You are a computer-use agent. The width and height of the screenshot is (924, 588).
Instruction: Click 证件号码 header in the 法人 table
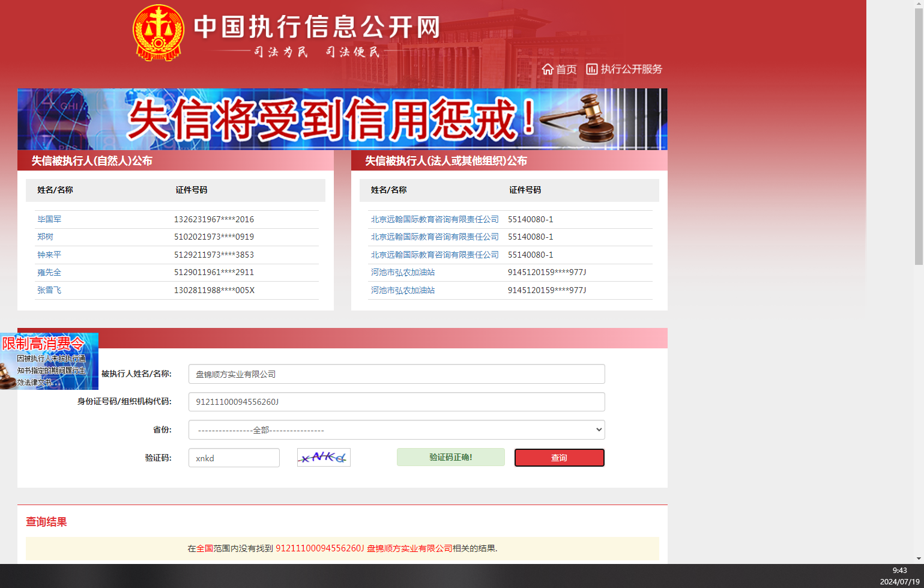click(525, 190)
